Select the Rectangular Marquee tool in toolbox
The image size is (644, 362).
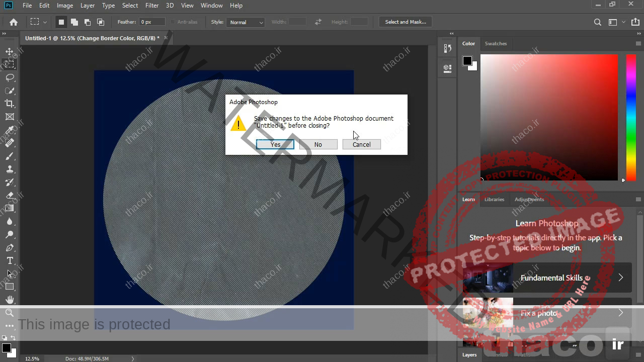[10, 64]
